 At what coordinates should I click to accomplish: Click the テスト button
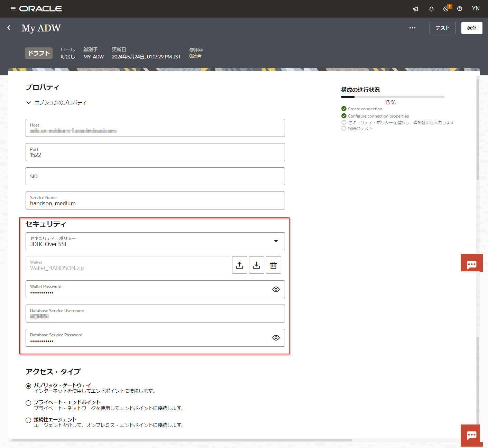click(x=442, y=28)
